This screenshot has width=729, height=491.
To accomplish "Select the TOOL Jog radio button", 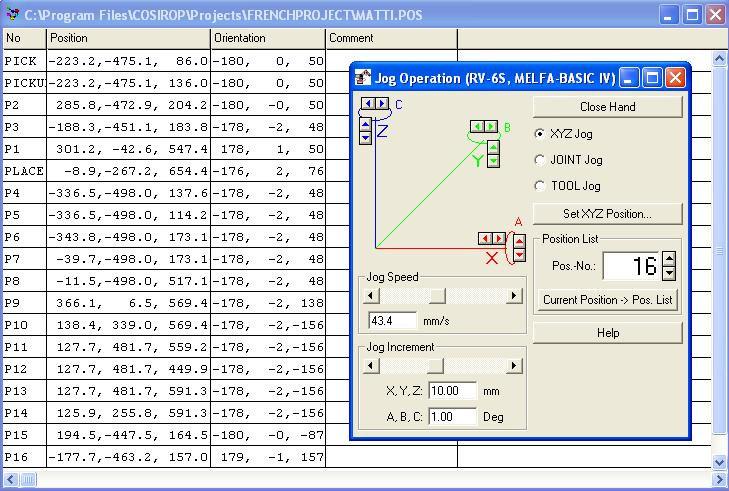I will tap(539, 186).
